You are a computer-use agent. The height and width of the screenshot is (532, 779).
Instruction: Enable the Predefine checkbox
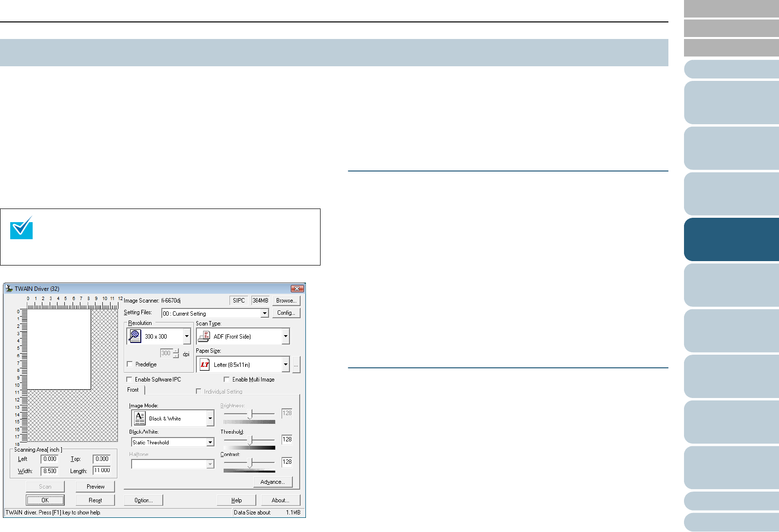[x=130, y=364]
